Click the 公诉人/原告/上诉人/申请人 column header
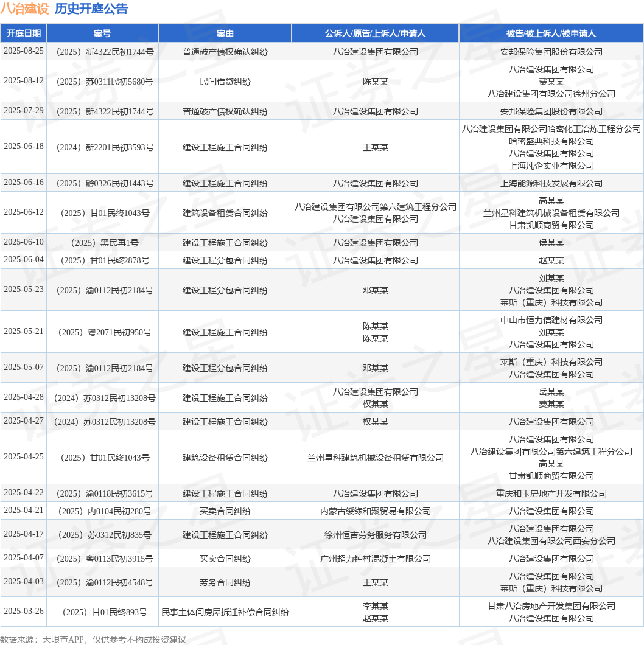 click(376, 33)
